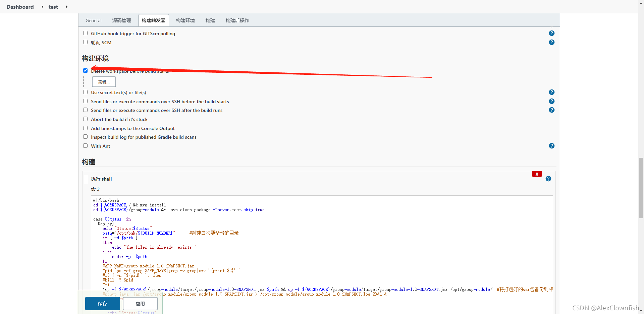Click into the shell 命令 text area
Image resolution: width=644 pixels, height=314 pixels.
coord(322,255)
